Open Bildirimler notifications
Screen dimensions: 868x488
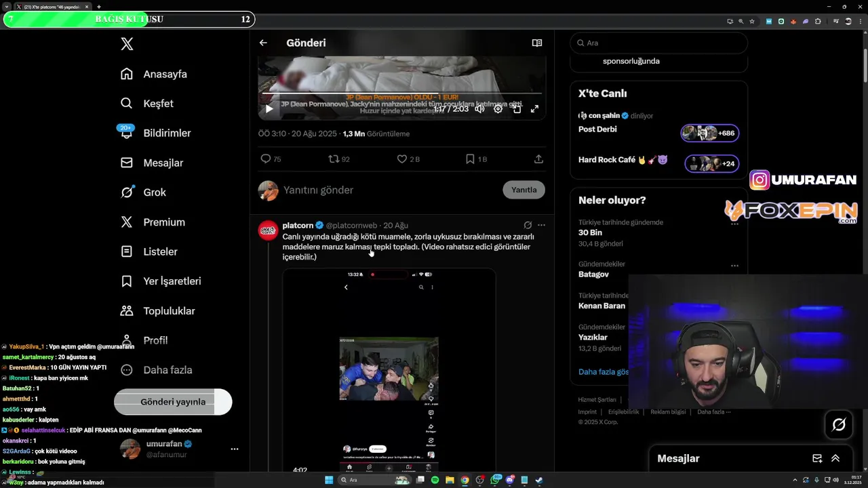tap(155, 133)
